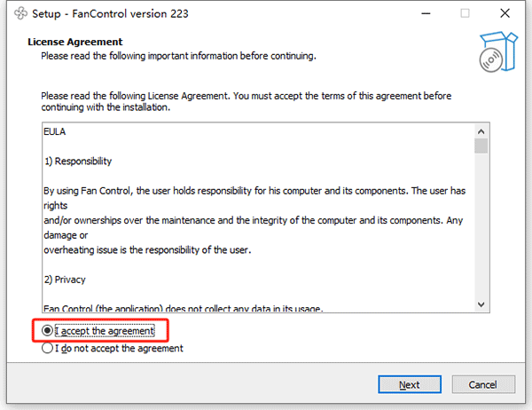Select "I accept the agreement" radio button
532x410 pixels.
pos(48,331)
